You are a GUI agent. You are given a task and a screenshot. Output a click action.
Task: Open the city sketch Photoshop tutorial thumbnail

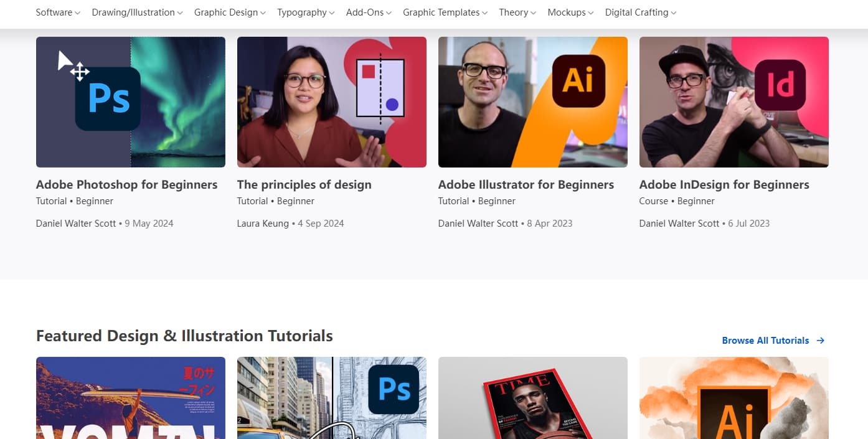tap(332, 398)
